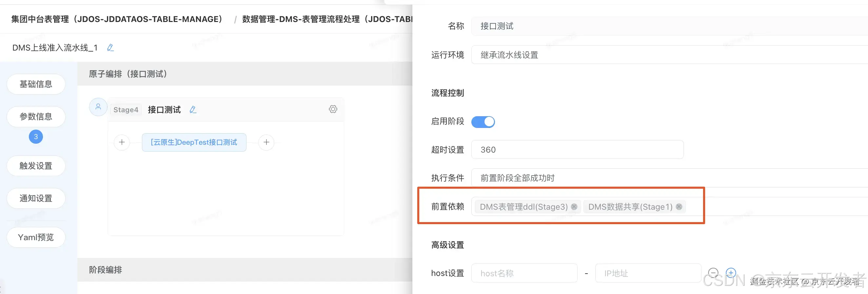Viewport: 868px width, 294px height.
Task: Open the 运行环境 dropdown
Action: pos(670,54)
